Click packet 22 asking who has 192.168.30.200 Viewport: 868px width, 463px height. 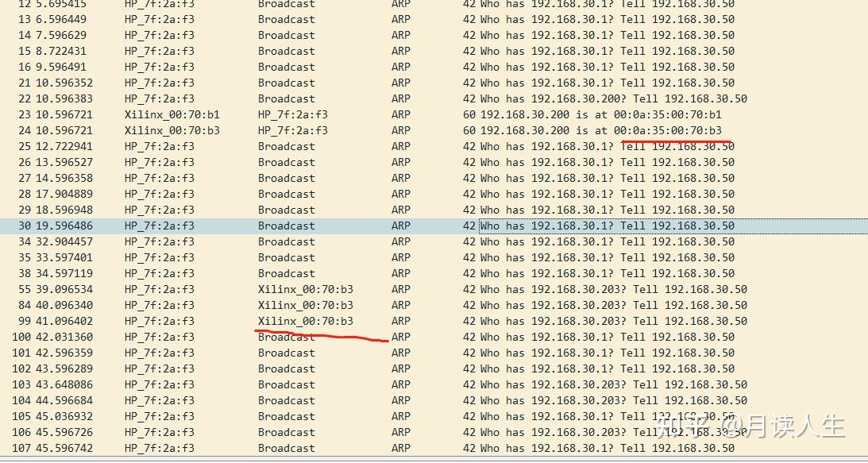click(x=318, y=98)
